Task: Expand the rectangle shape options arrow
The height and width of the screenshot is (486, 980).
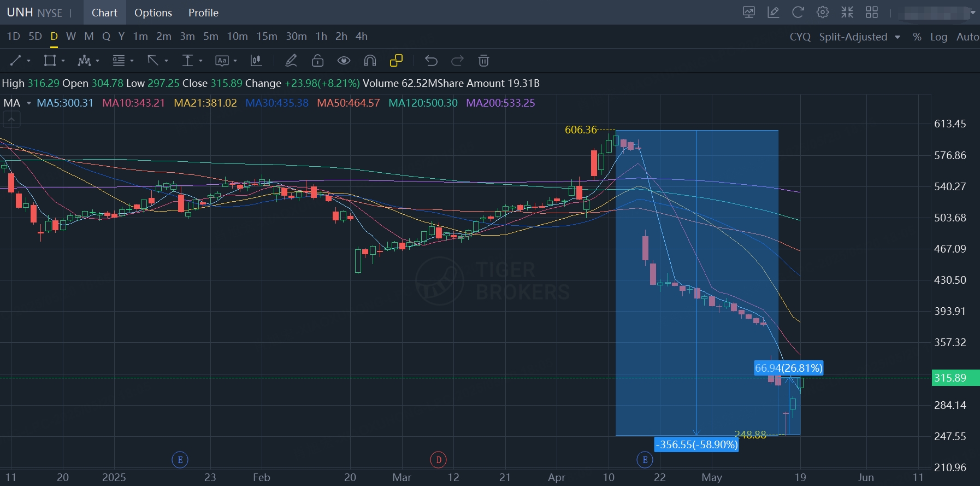Action: (63, 61)
